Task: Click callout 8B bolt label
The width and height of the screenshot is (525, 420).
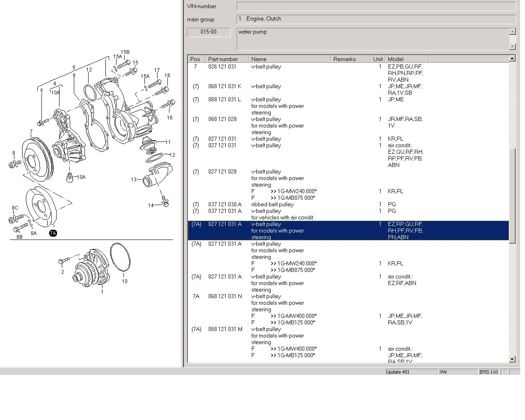Action: click(x=19, y=237)
